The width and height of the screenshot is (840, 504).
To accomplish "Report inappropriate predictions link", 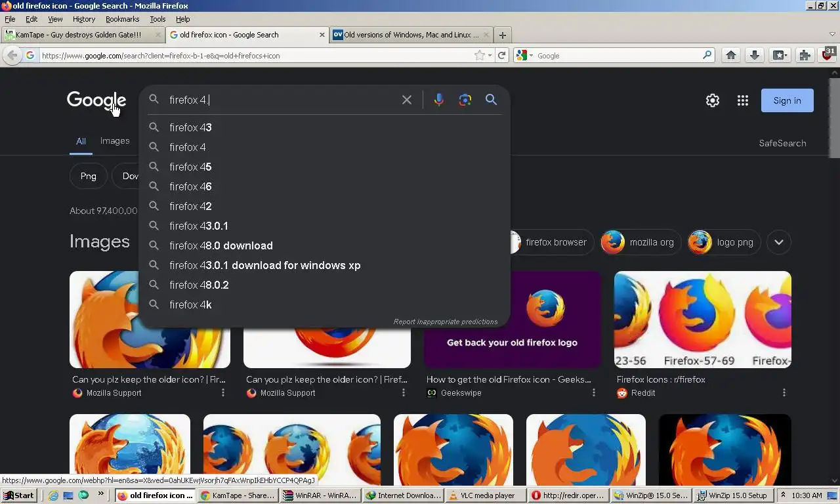I will coord(446,322).
